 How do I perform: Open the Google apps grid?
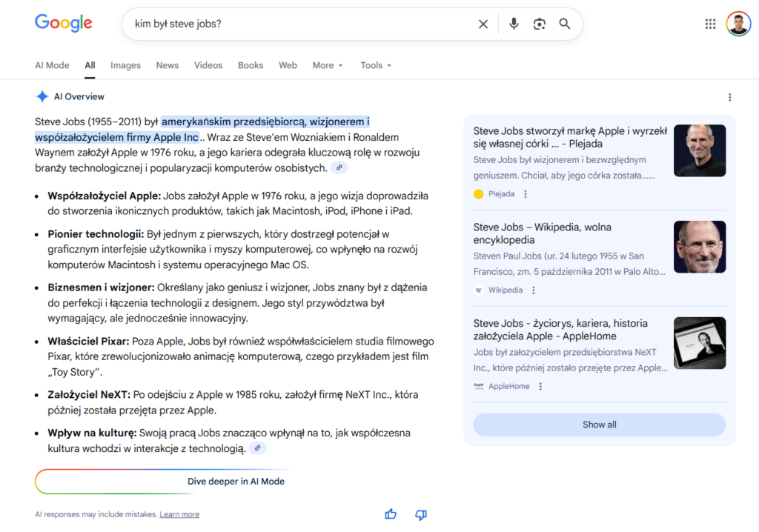click(710, 24)
